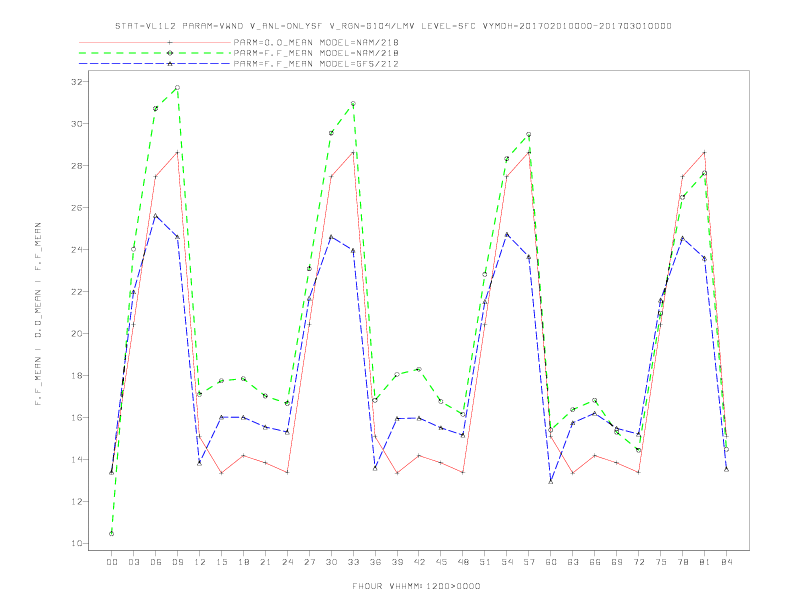Click the green circle data point at hour 00
The width and height of the screenshot is (792, 612).
(112, 534)
